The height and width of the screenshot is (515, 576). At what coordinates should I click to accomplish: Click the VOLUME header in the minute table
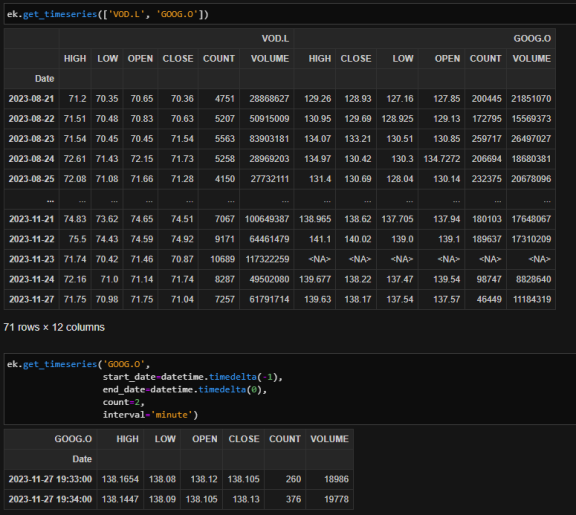[329, 439]
